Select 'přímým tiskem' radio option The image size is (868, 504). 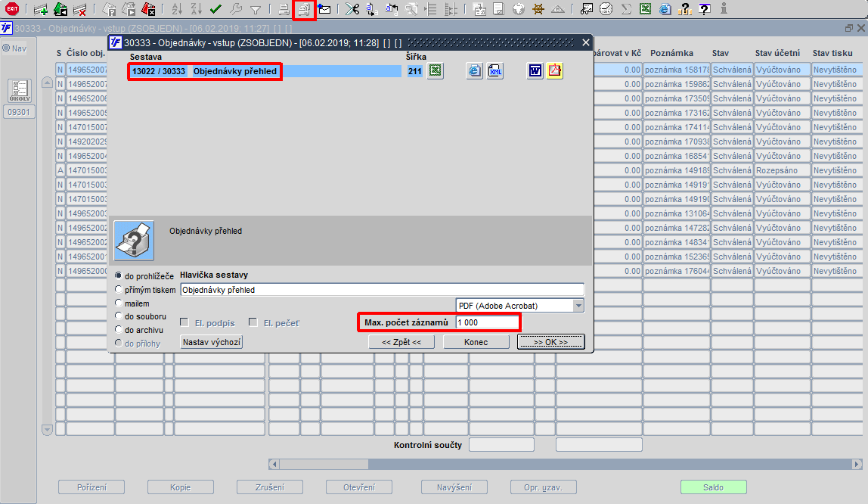(119, 289)
